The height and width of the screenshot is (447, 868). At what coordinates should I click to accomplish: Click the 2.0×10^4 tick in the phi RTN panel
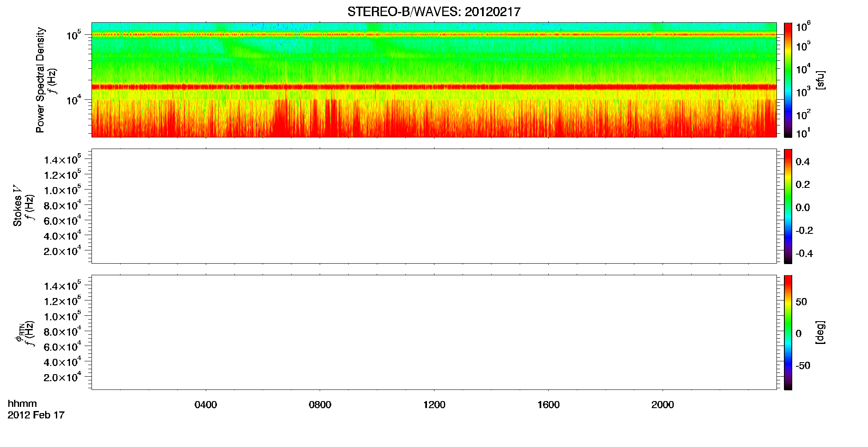click(x=62, y=377)
